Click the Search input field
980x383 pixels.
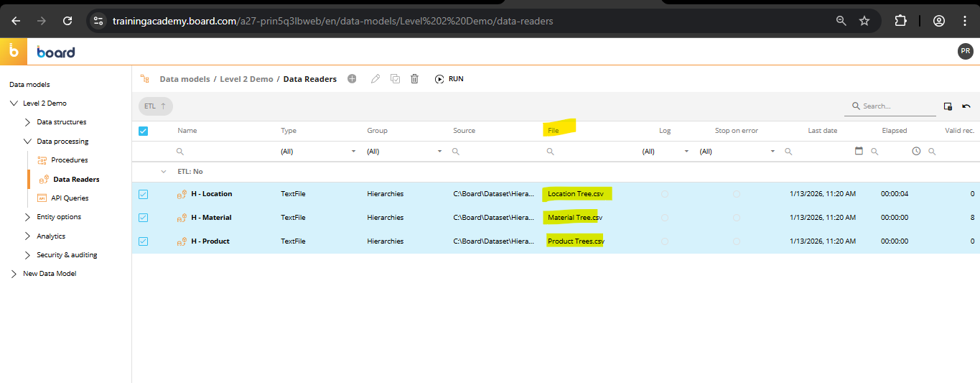tap(890, 106)
